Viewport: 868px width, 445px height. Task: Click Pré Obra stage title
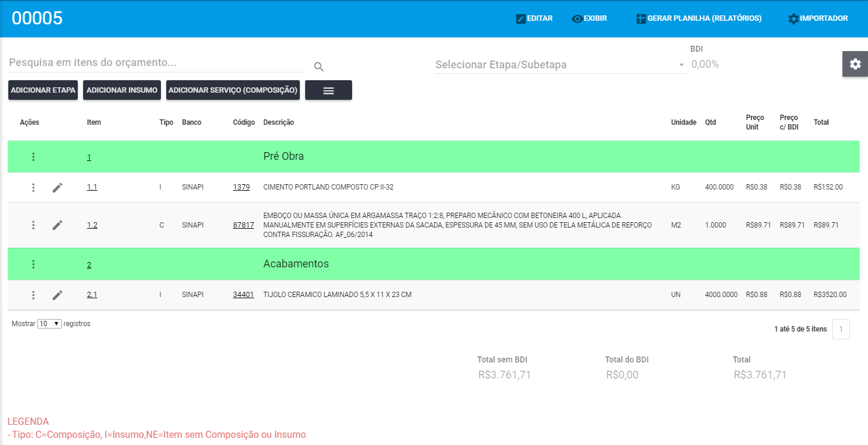point(283,157)
